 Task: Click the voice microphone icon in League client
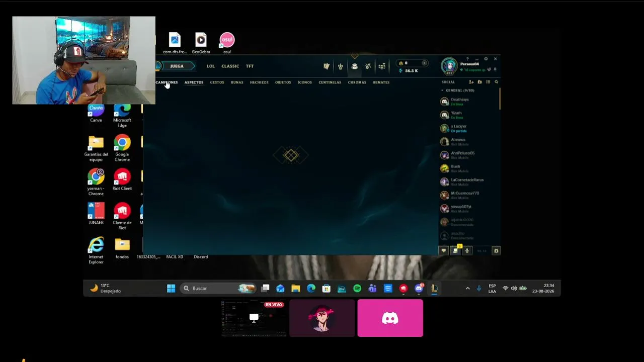[467, 250]
